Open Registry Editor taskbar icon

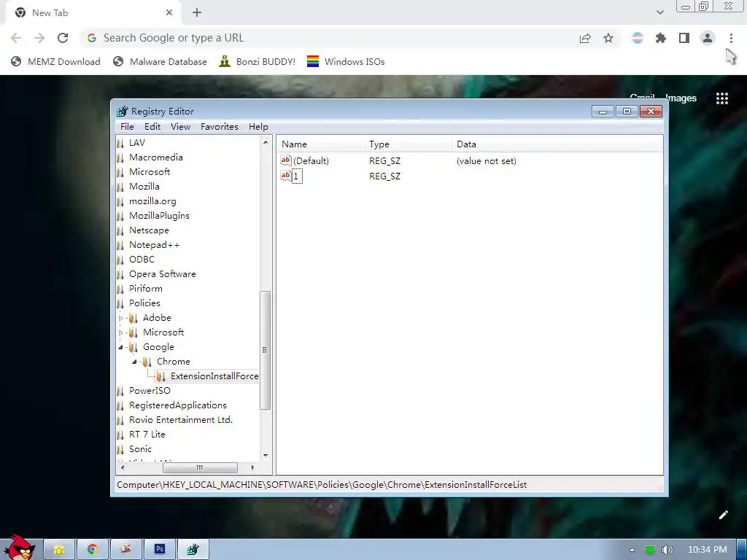(193, 550)
